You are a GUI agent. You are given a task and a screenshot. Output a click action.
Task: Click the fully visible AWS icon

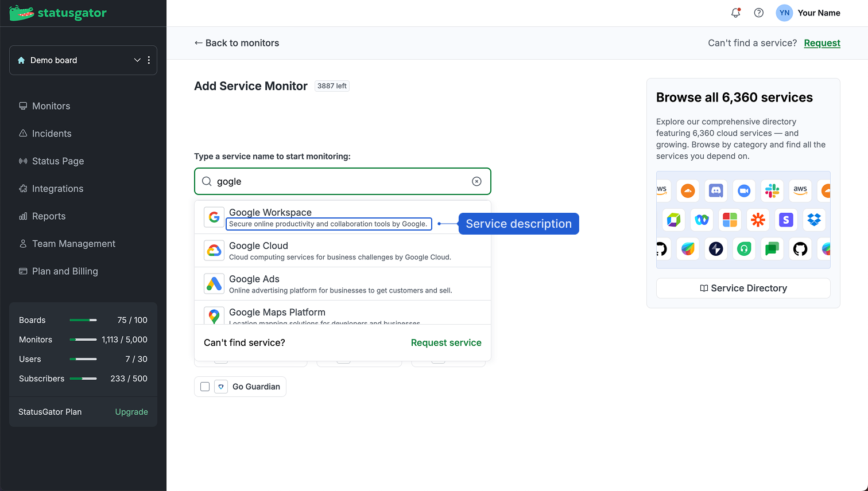point(800,190)
